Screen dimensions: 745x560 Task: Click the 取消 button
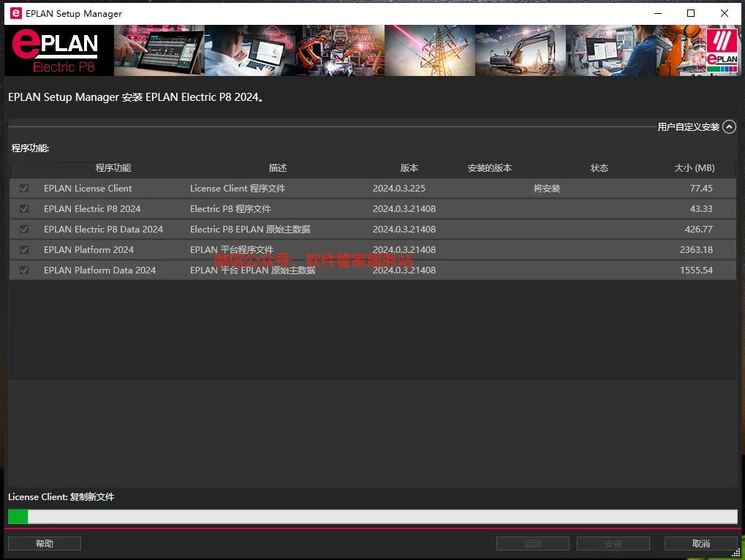click(701, 543)
